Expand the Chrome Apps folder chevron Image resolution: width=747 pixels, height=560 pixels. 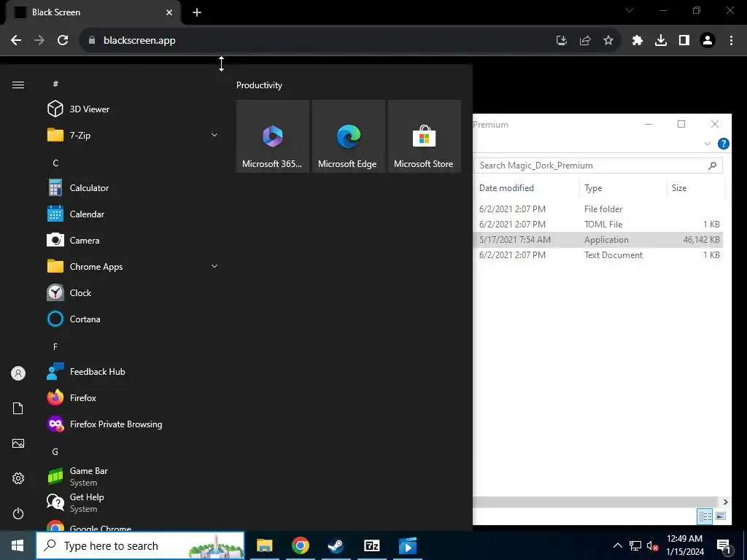click(x=214, y=266)
